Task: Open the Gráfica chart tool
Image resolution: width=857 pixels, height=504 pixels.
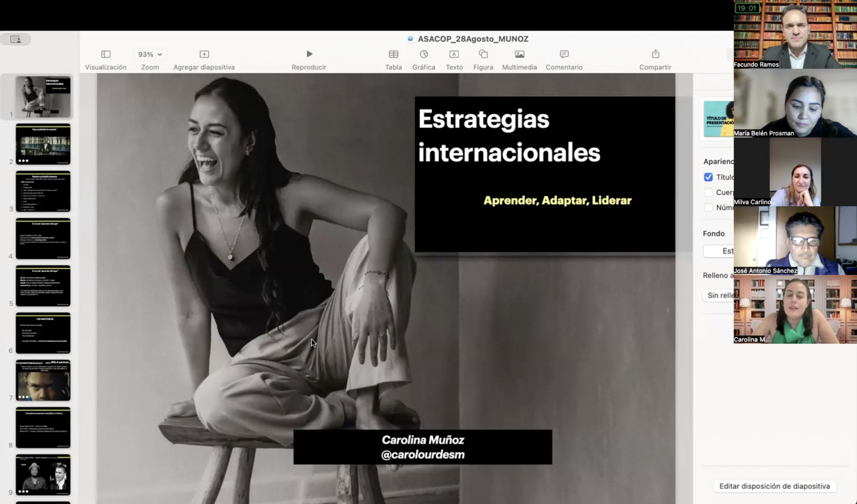Action: 424,55
